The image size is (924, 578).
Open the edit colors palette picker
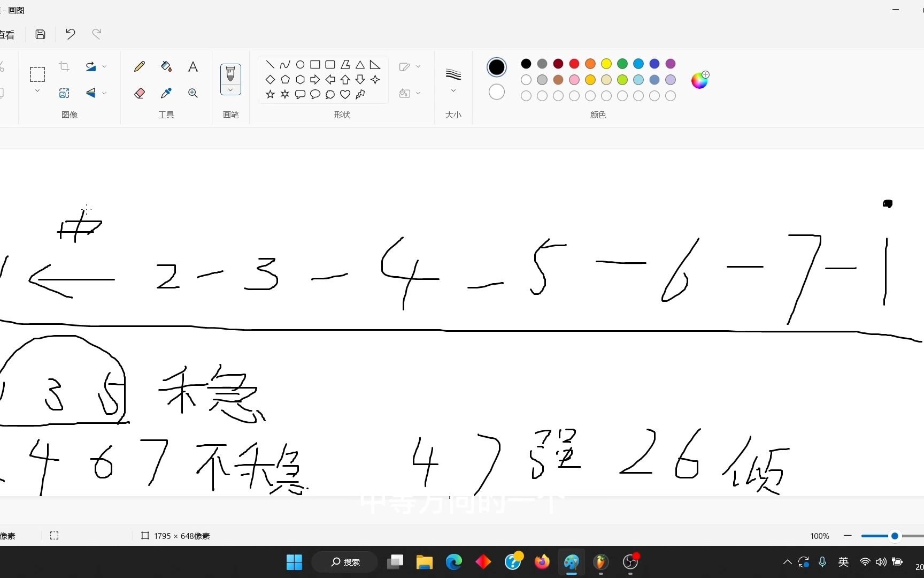700,80
